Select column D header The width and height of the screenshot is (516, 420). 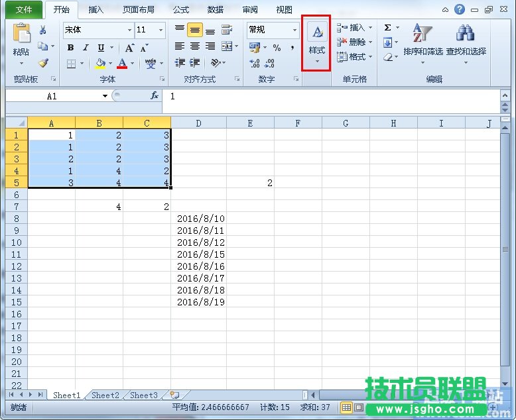tap(198, 123)
